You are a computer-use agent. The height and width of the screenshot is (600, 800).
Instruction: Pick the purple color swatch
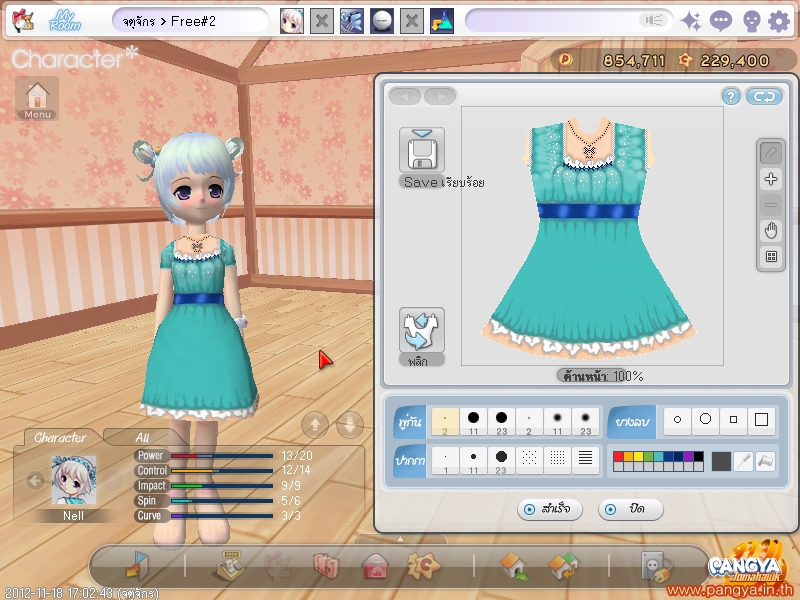click(x=688, y=456)
